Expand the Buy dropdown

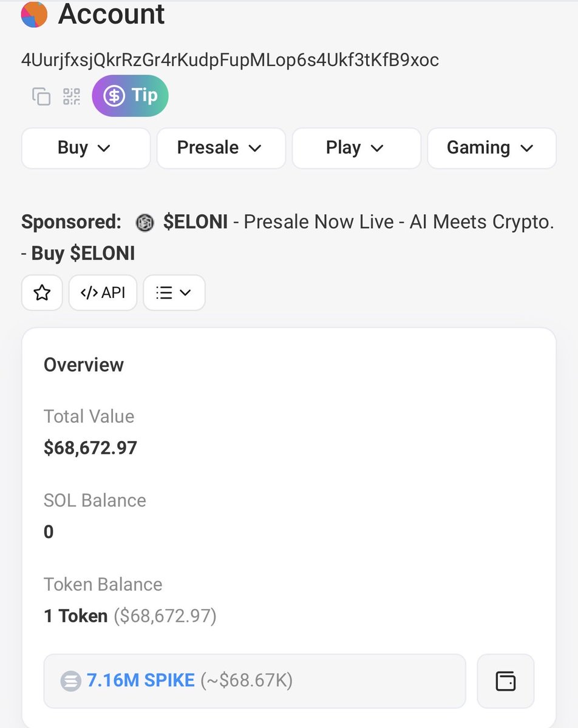point(86,148)
